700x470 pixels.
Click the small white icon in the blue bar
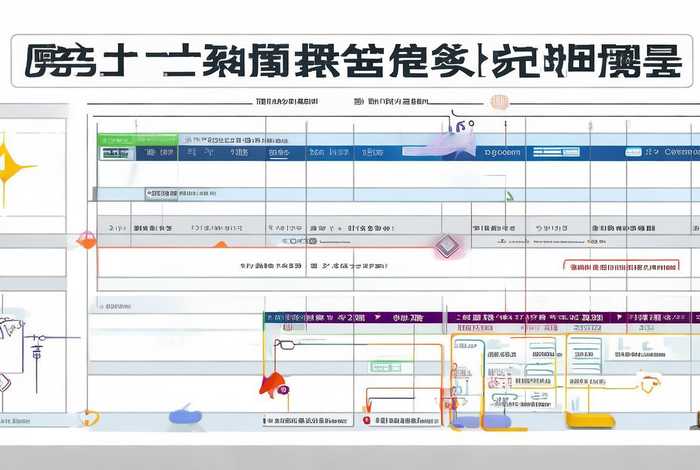pyautogui.click(x=633, y=152)
